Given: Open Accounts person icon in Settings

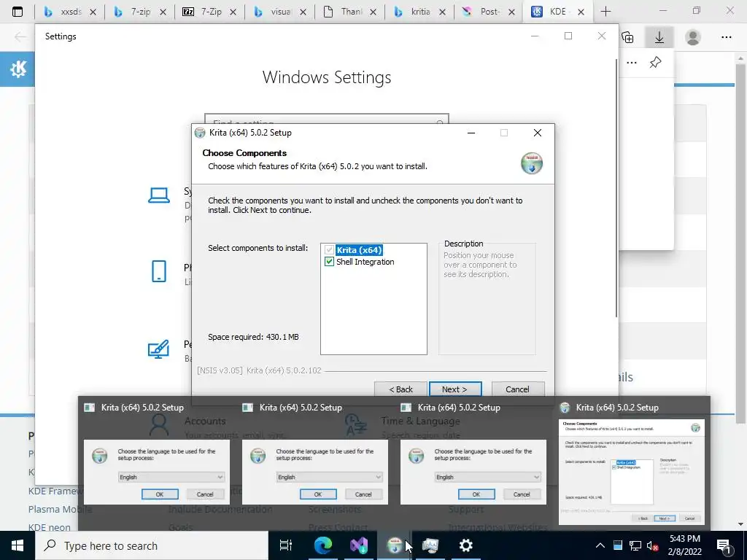Looking at the screenshot, I should (158, 425).
